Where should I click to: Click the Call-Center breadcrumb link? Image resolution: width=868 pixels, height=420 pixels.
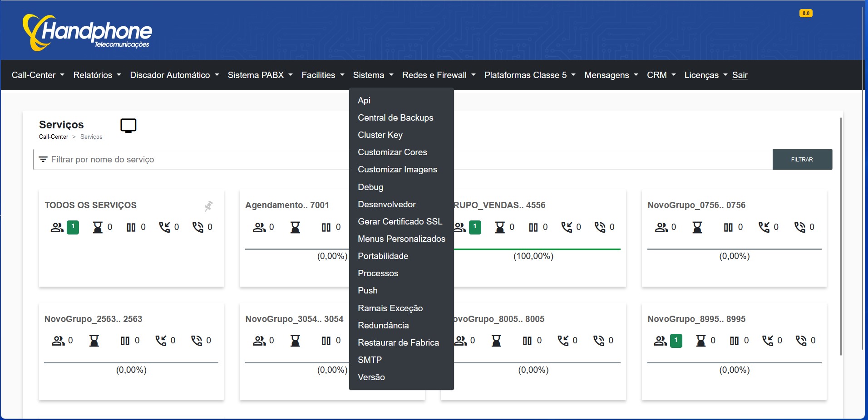click(x=54, y=137)
